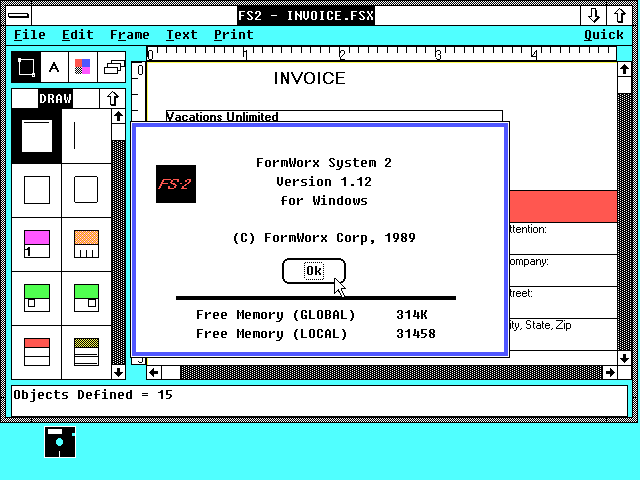640x480 pixels.
Task: Open the Print menu
Action: (x=233, y=35)
